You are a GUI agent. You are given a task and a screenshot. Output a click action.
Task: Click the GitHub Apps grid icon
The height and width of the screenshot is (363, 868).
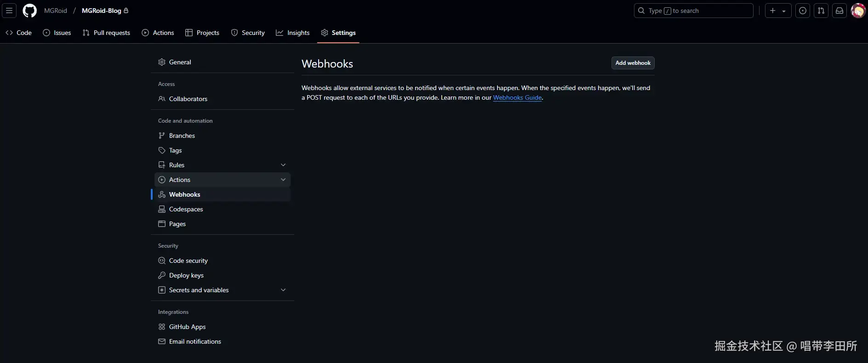[x=162, y=327]
